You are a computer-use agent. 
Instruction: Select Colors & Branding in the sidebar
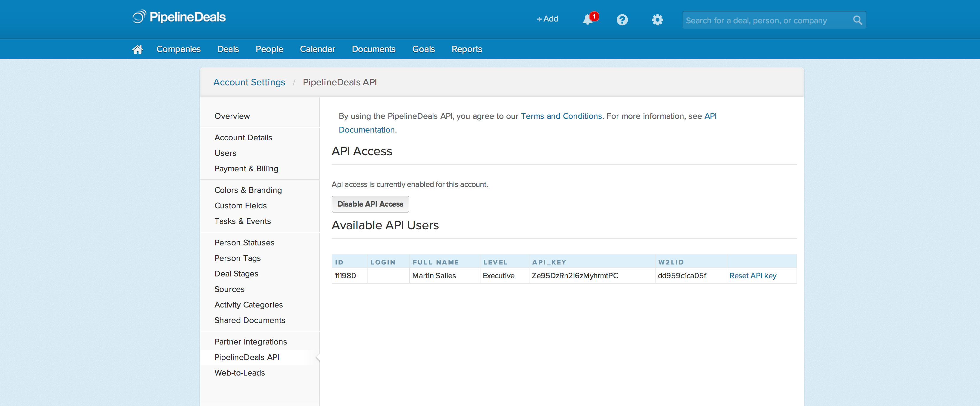(x=248, y=190)
